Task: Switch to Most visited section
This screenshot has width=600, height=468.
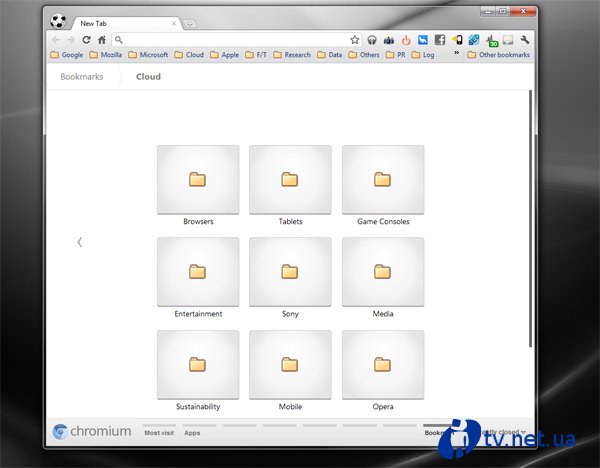Action: pos(159,432)
